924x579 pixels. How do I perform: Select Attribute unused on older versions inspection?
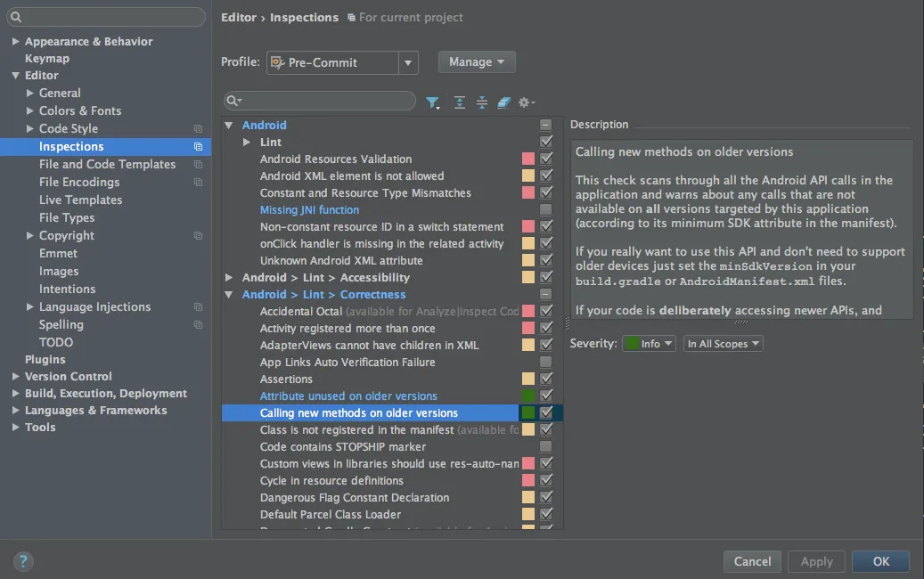(348, 396)
